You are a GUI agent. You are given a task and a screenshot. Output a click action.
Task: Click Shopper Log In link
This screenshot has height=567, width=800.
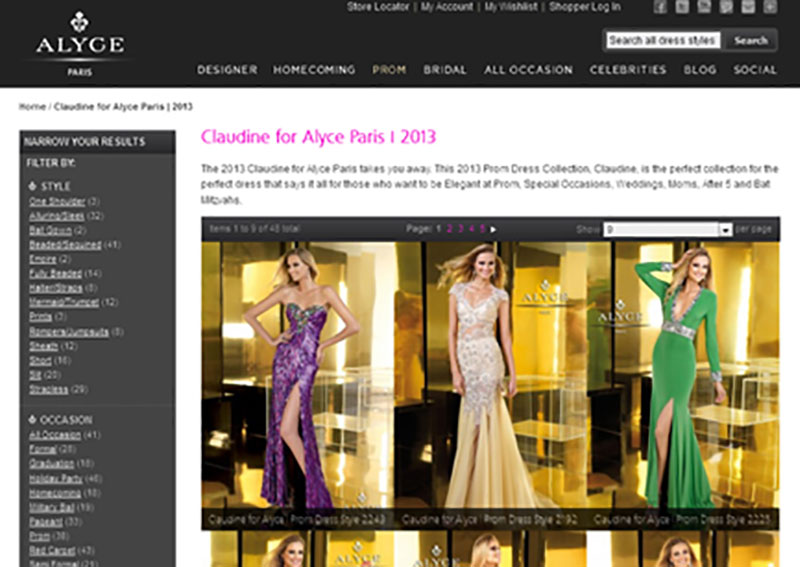(x=585, y=7)
